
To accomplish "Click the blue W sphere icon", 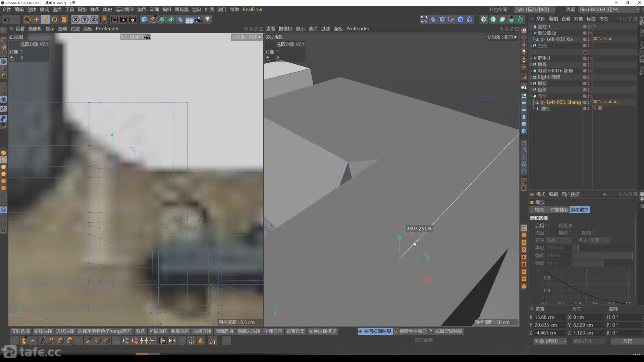I will tap(461, 19).
